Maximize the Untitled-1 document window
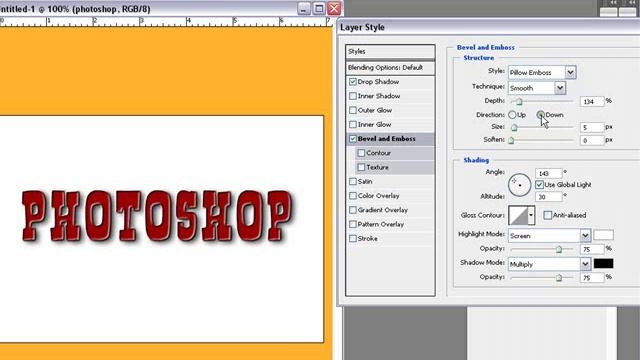 point(319,9)
